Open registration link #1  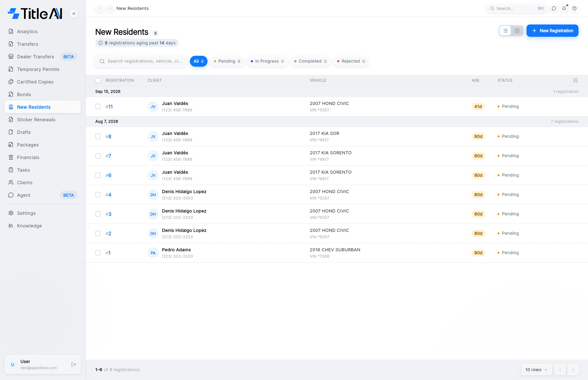(x=108, y=253)
